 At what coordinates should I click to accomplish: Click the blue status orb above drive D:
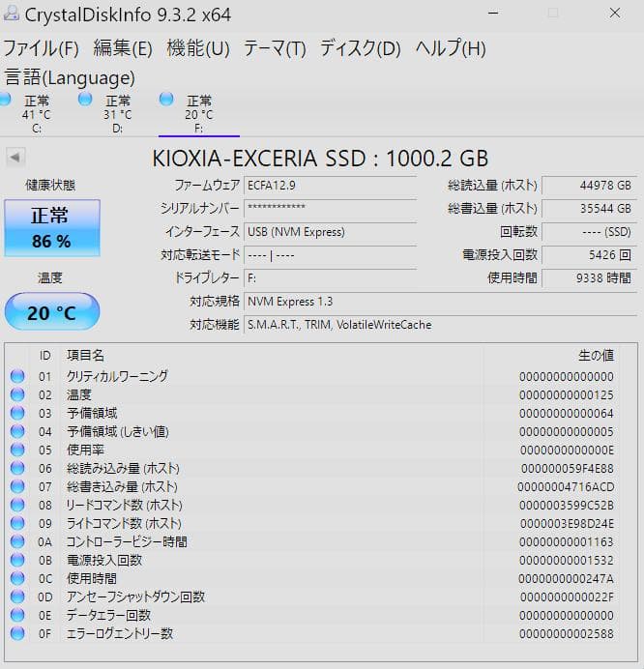(x=85, y=100)
